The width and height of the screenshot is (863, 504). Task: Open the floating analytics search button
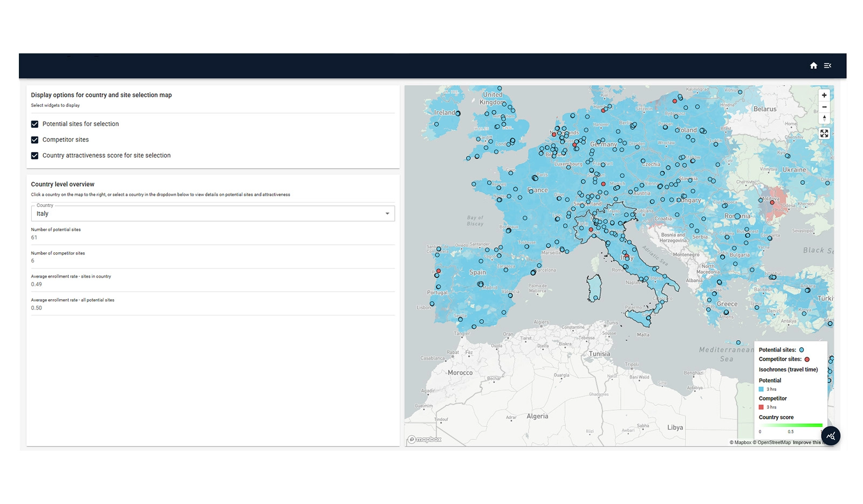point(831,436)
